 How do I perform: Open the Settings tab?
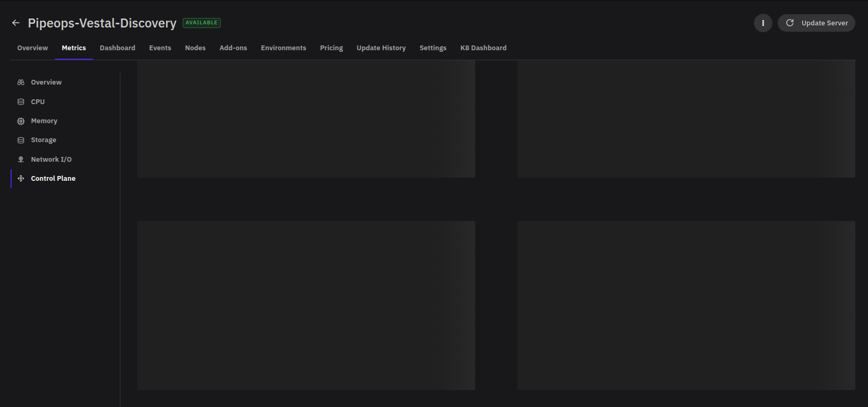(433, 48)
